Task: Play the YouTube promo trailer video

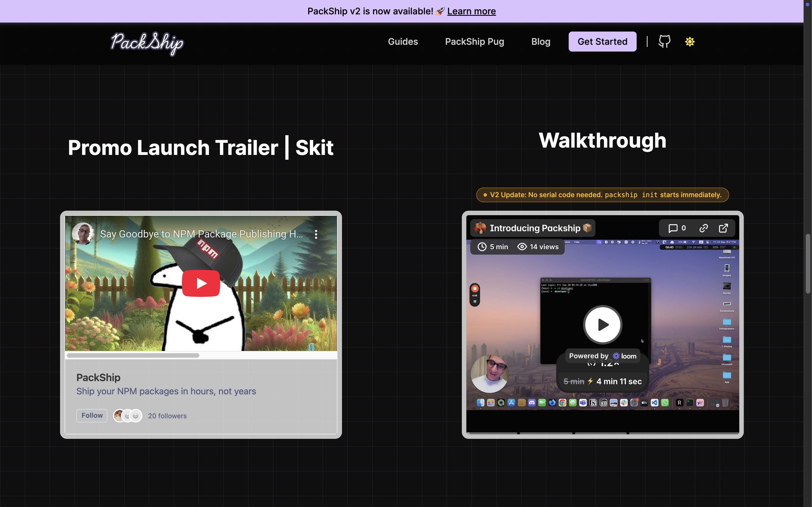Action: tap(201, 283)
